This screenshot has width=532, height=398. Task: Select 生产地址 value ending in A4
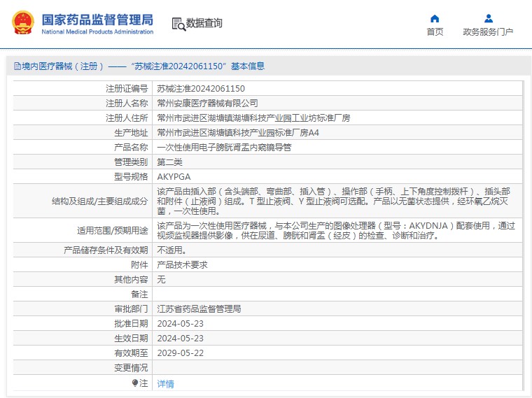coord(238,133)
